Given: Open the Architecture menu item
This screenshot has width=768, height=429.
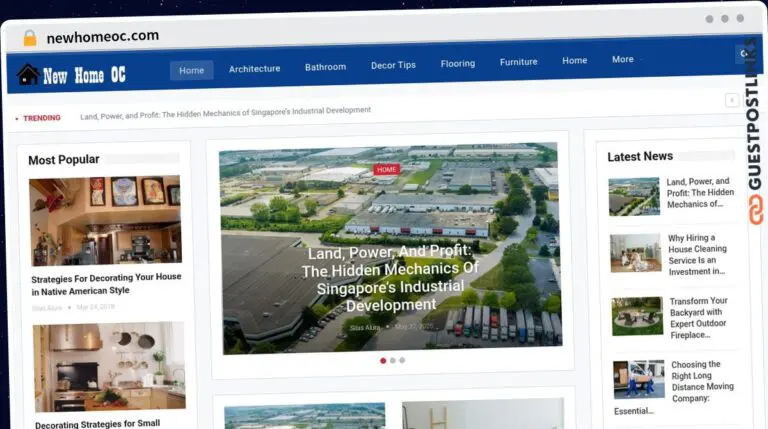Looking at the screenshot, I should point(254,69).
